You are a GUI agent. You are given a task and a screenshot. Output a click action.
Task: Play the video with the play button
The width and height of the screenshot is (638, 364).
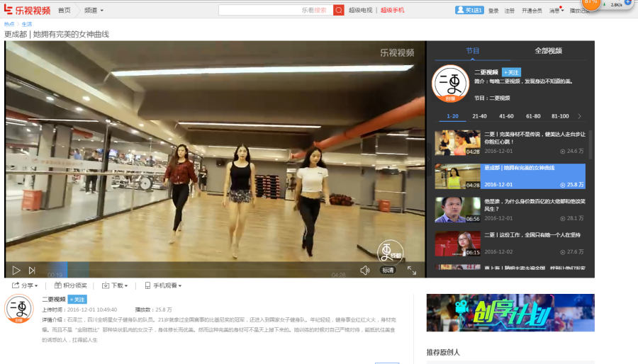coord(16,270)
